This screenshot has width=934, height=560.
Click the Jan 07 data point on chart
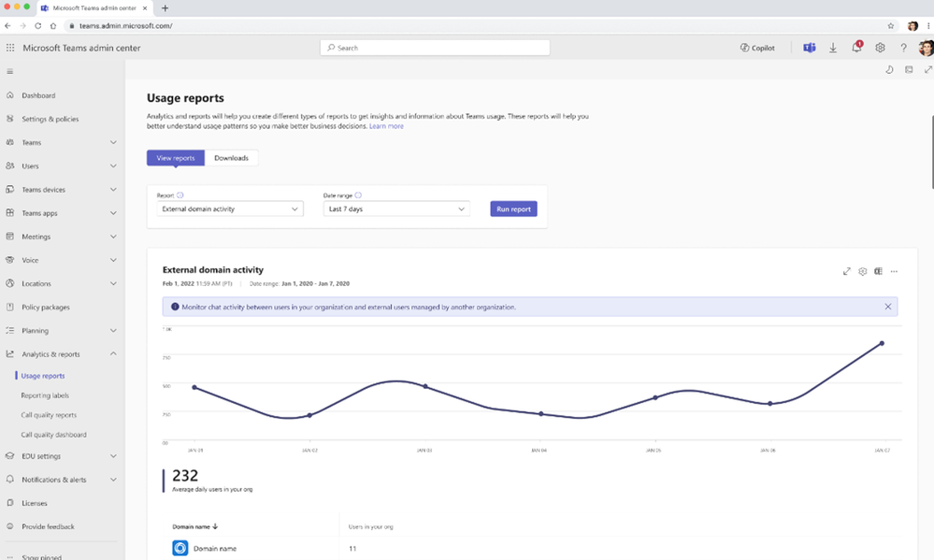pos(881,343)
